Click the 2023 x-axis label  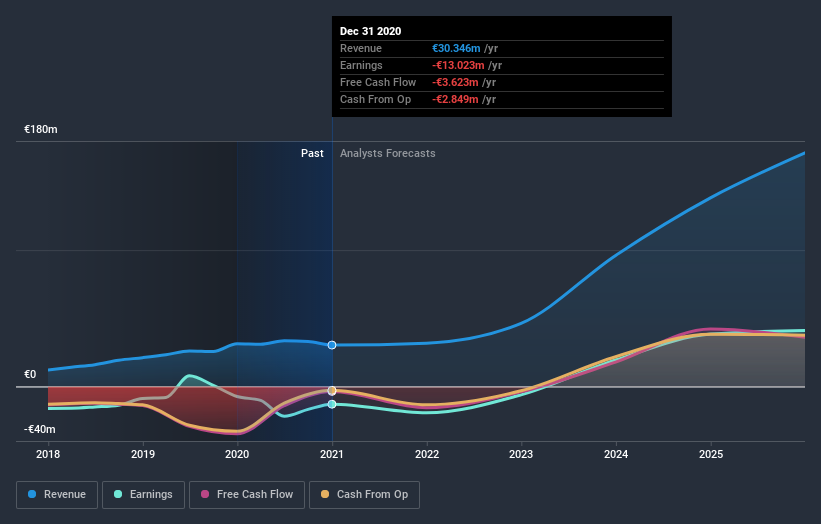pos(521,454)
